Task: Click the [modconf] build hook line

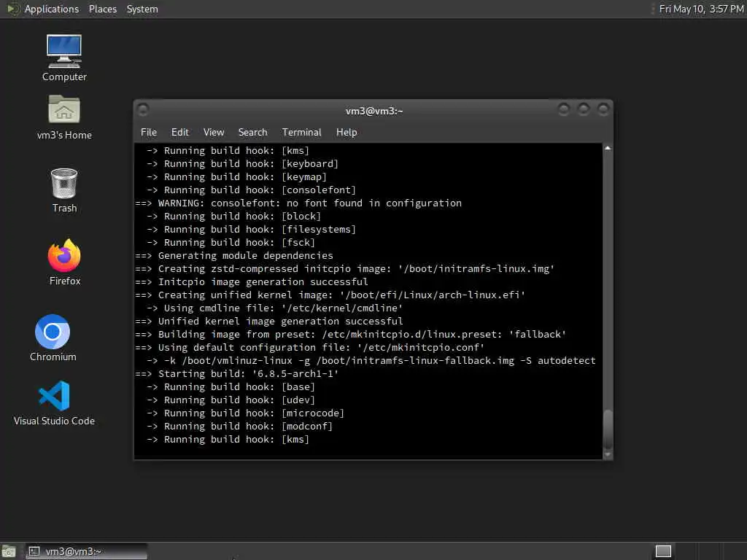Action: (x=239, y=426)
